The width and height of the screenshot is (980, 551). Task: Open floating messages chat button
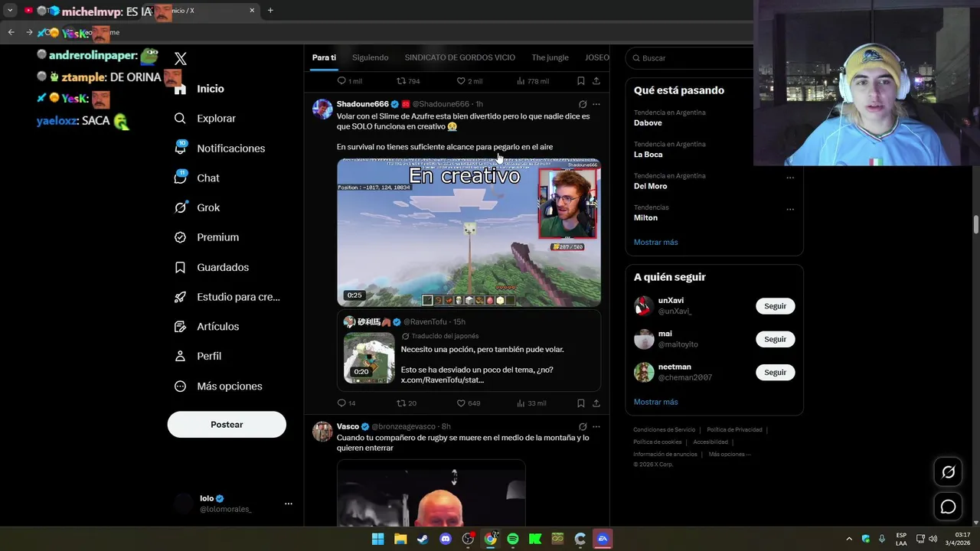point(948,507)
